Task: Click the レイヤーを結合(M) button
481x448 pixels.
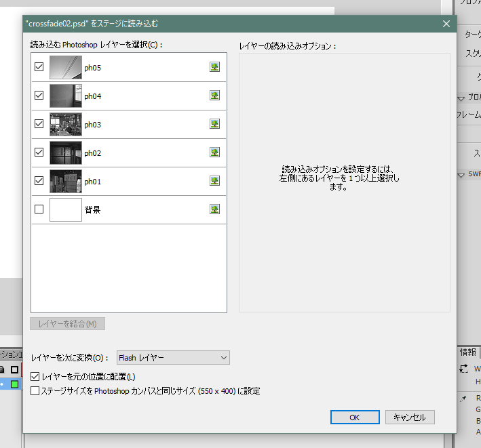Action: click(x=67, y=324)
